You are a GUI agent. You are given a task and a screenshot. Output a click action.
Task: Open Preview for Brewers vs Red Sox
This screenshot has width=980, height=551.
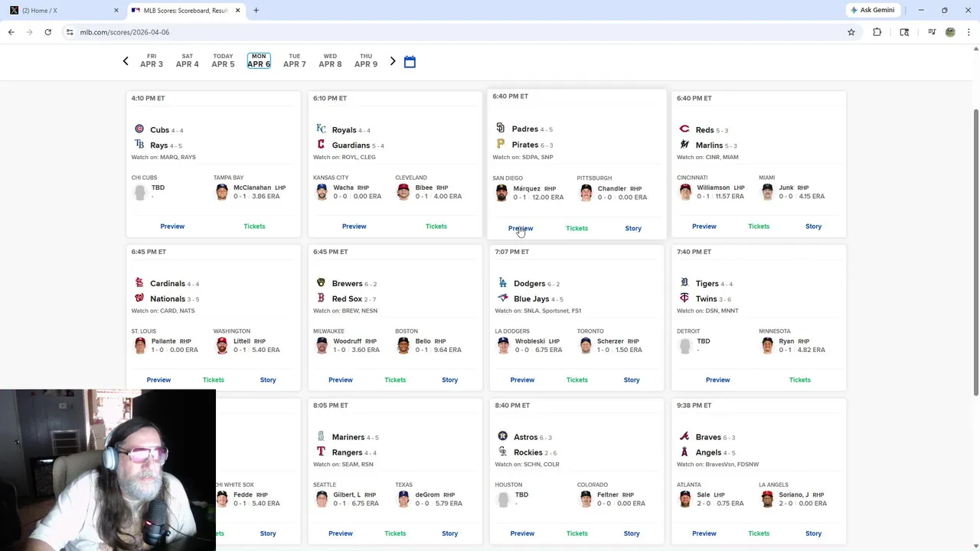(x=341, y=380)
